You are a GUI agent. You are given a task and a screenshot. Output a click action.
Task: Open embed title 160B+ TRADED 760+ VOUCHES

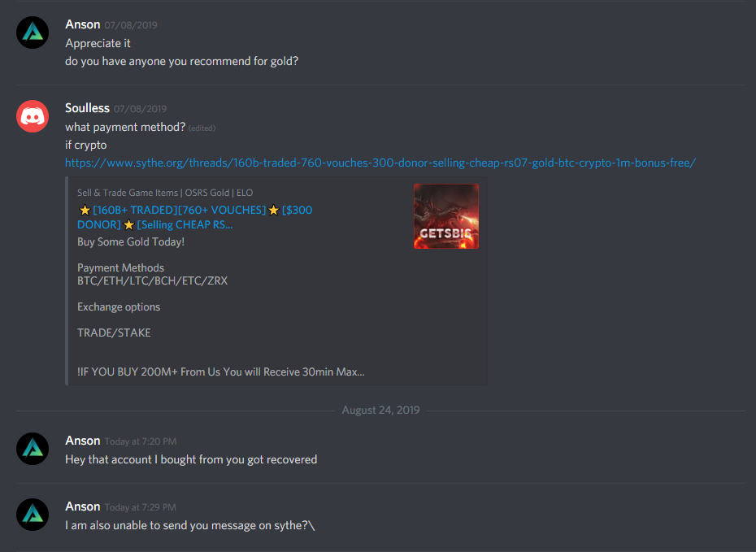tap(195, 217)
